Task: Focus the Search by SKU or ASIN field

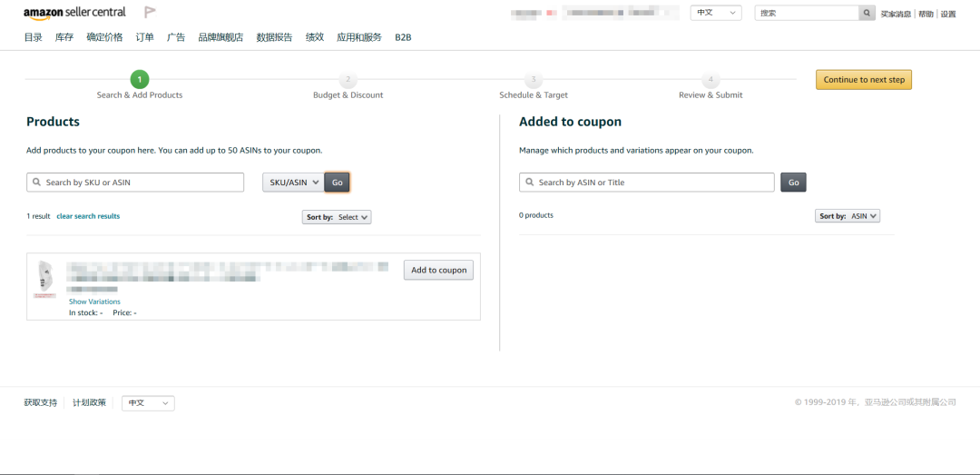Action: pyautogui.click(x=136, y=183)
